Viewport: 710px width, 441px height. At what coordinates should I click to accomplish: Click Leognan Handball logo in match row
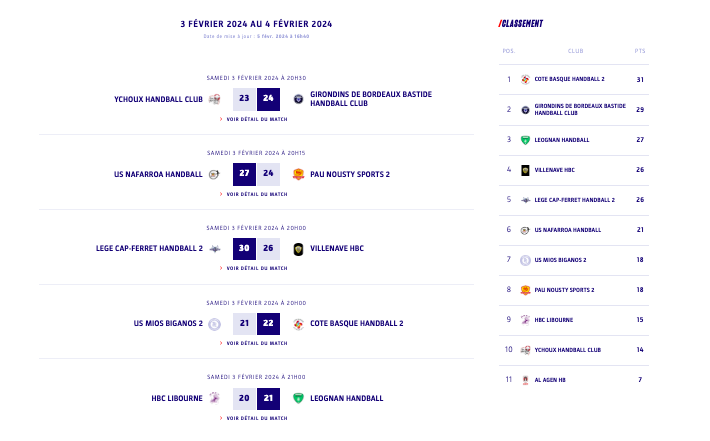point(298,398)
